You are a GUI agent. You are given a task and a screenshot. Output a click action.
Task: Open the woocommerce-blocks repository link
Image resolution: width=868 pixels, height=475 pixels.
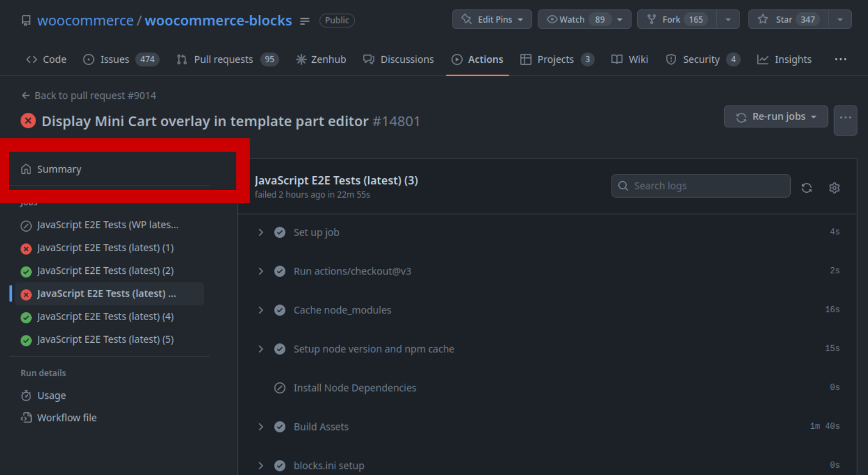tap(218, 21)
